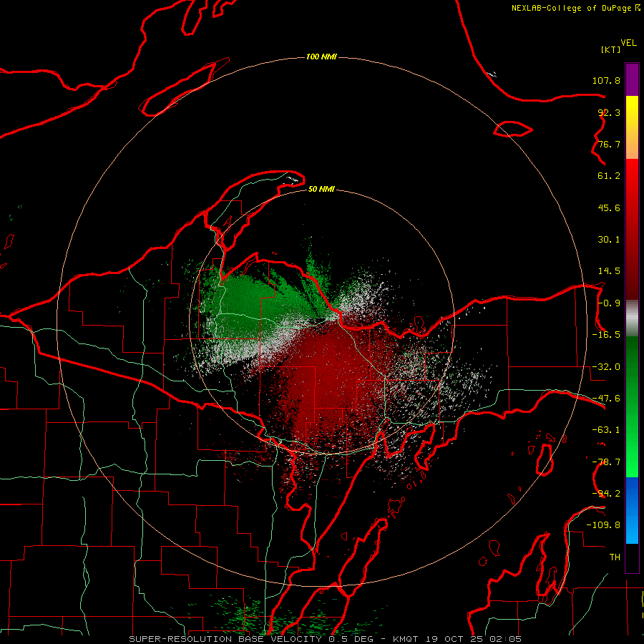Image resolution: width=644 pixels, height=644 pixels.
Task: Click the purple segment of the color bar
Action: pos(632,79)
